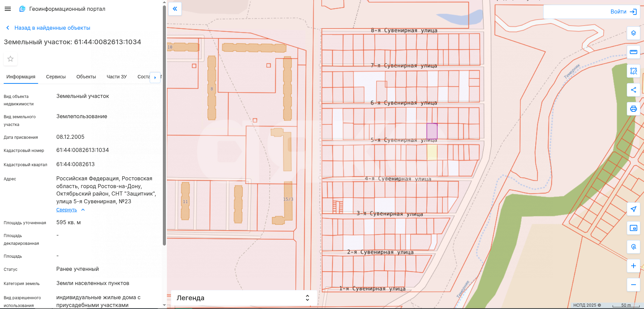Toggle the overview mini-map button
This screenshot has width=644, height=309.
click(633, 228)
